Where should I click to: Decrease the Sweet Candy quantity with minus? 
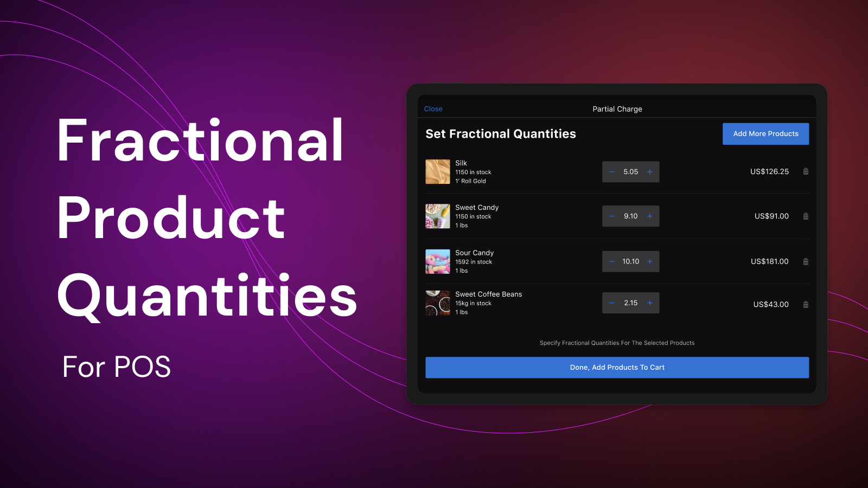[611, 216]
